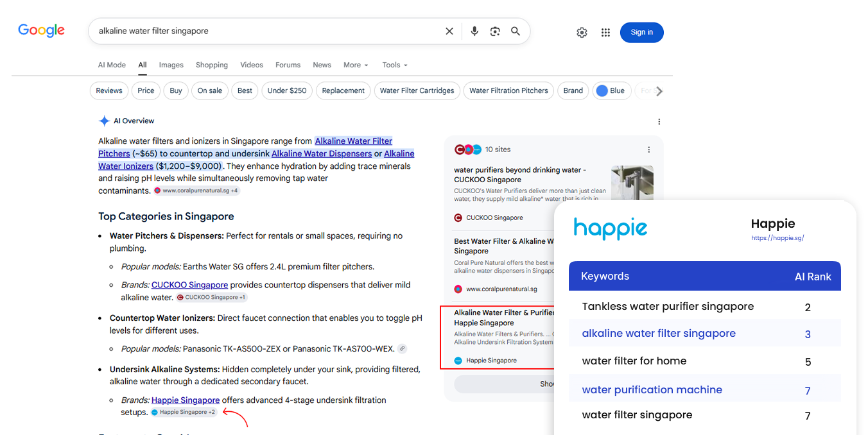Click the 10 sites favicon cluster
The image size is (868, 435).
pyautogui.click(x=468, y=149)
